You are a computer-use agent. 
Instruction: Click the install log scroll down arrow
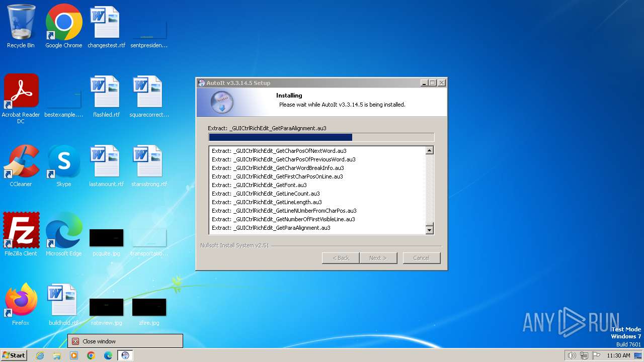[430, 230]
